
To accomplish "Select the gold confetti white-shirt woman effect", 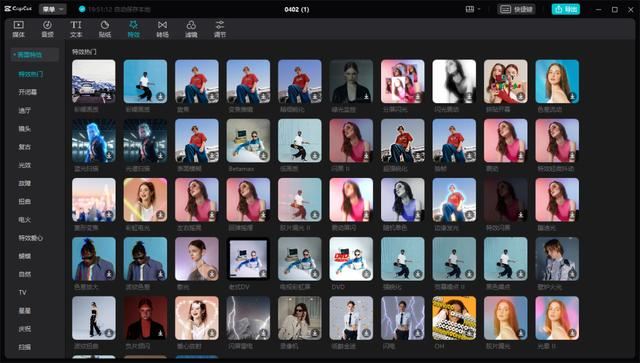I will [x=351, y=318].
